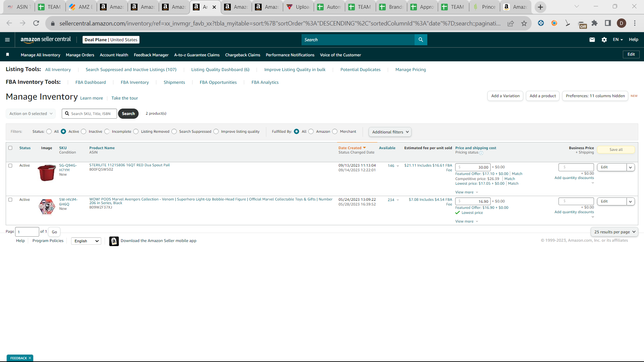Image resolution: width=644 pixels, height=362 pixels.
Task: Check the STERILITE pail row checkbox
Action: [x=10, y=166]
